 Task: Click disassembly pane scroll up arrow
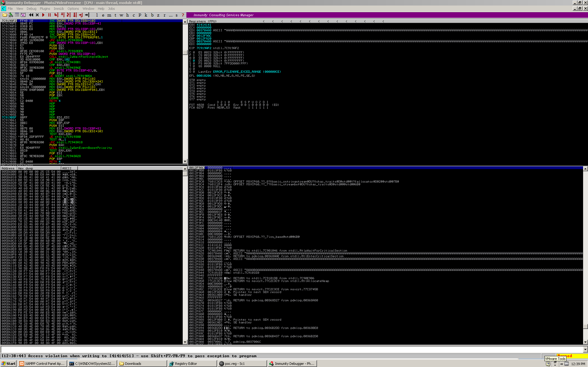(x=185, y=22)
